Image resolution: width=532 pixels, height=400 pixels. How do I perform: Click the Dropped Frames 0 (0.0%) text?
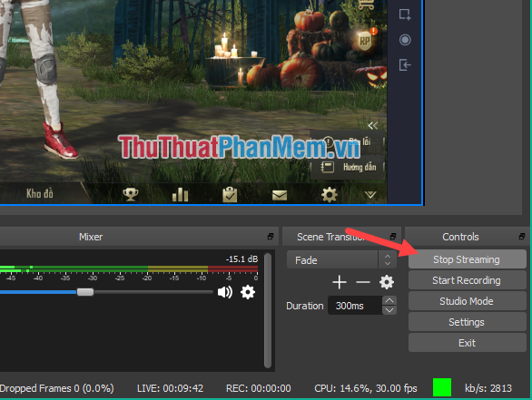[56, 388]
